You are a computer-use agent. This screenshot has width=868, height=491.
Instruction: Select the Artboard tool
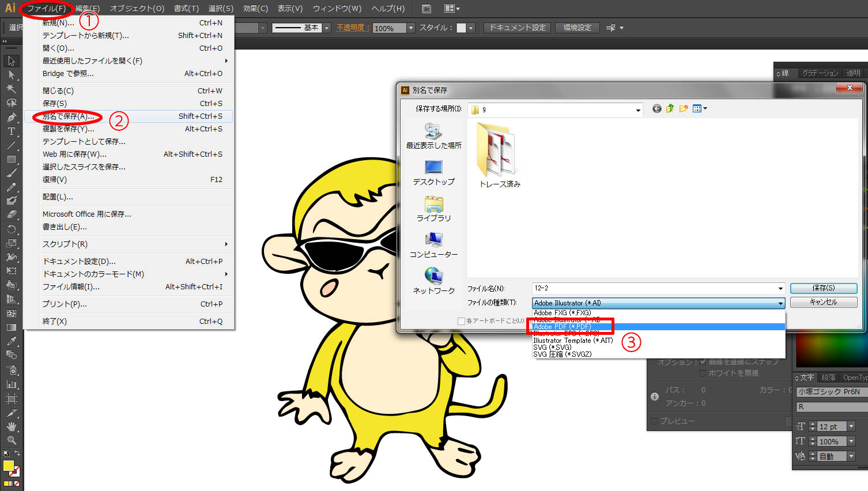click(x=12, y=398)
